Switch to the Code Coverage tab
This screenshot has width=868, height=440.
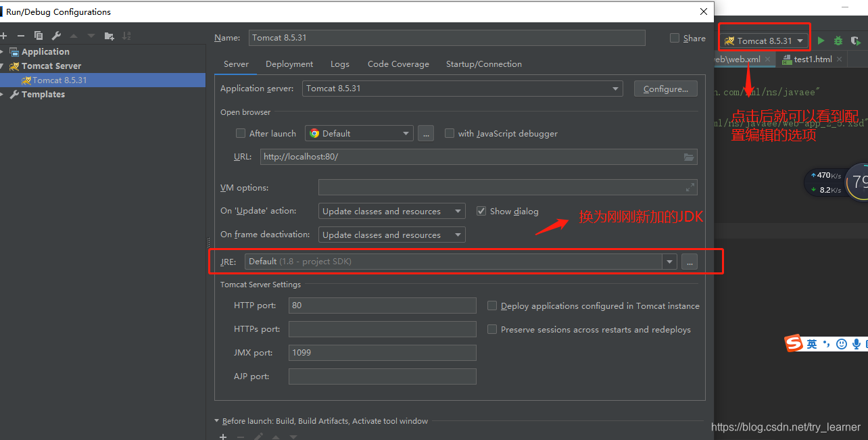tap(398, 64)
